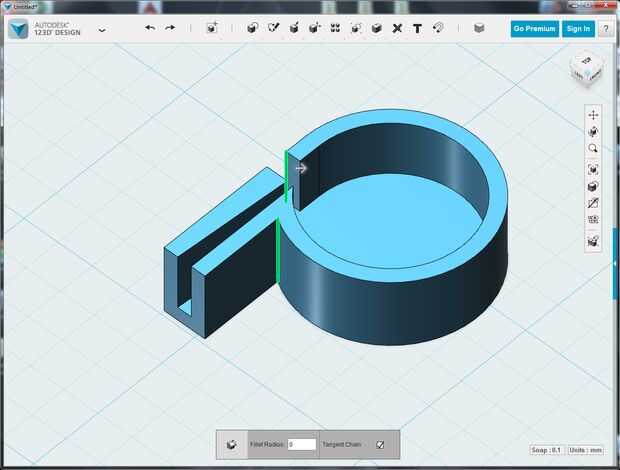
Task: Select the Pan tool in navigation bar
Action: point(593,115)
